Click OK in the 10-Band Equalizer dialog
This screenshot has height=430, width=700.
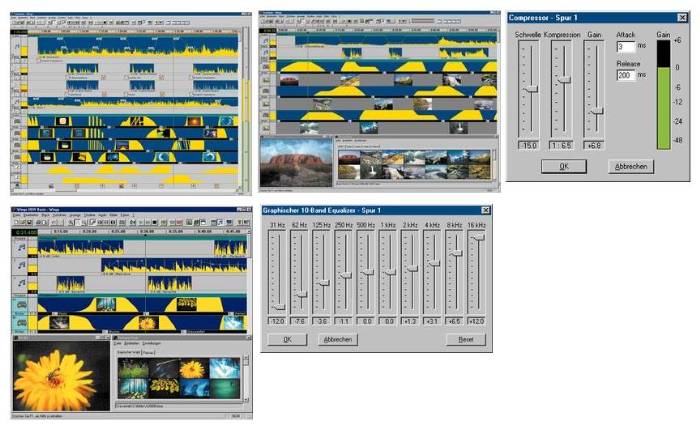(288, 339)
